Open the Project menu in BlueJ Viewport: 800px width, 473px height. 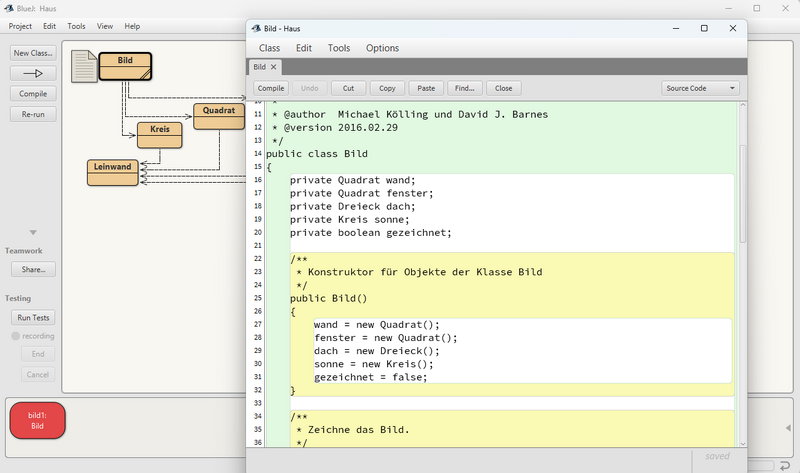click(x=20, y=26)
